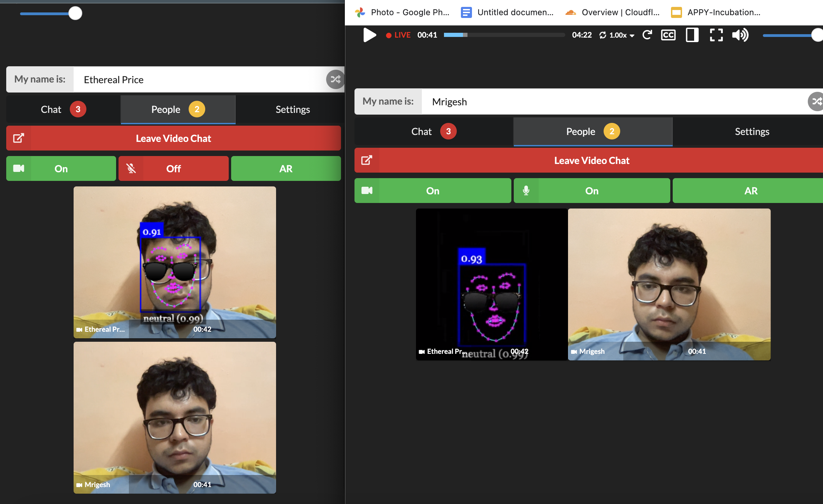The width and height of the screenshot is (823, 504).
Task: Mute the player using speaker icon
Action: 740,35
